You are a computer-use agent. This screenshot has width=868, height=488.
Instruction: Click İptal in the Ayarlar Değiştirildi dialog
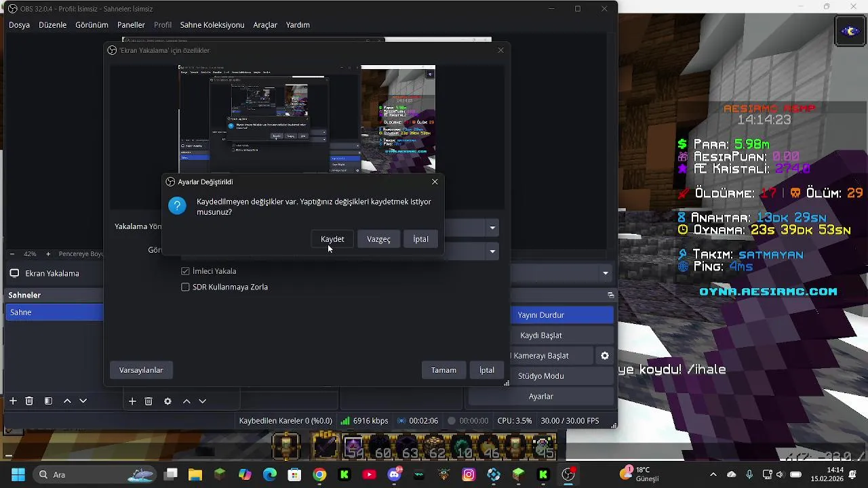click(420, 239)
